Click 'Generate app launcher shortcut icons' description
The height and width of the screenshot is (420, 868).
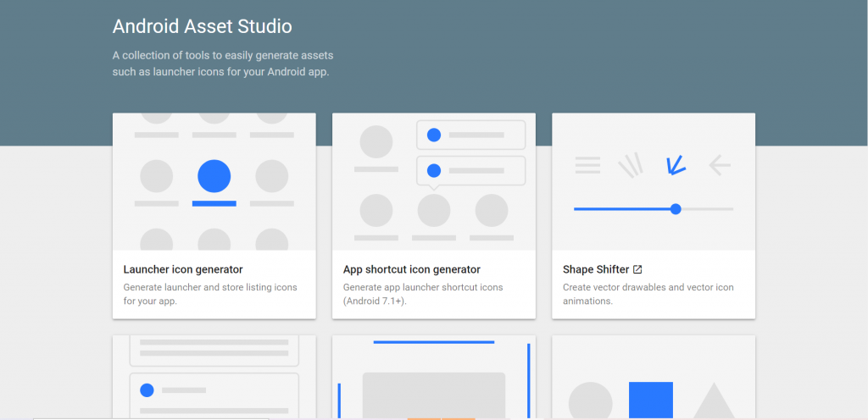(x=423, y=295)
